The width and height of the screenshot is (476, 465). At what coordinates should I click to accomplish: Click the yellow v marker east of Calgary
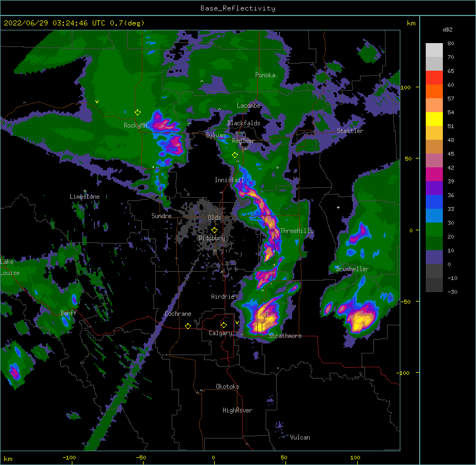[237, 323]
